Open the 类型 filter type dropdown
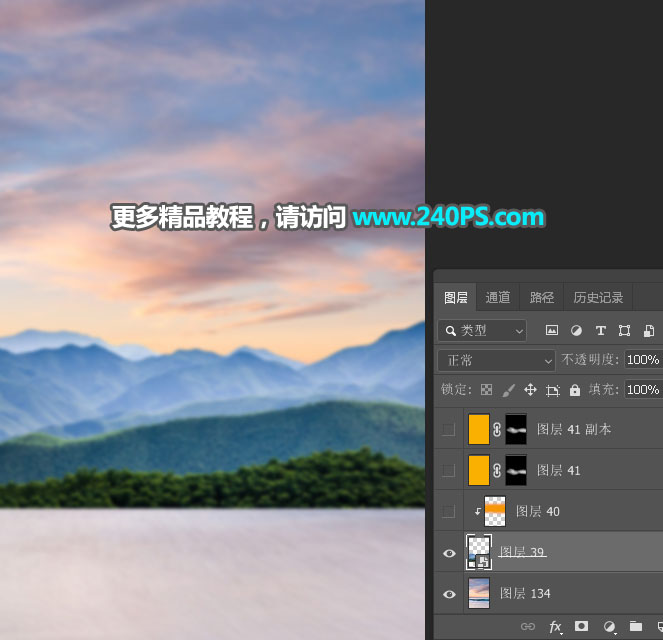The image size is (663, 640). point(482,331)
